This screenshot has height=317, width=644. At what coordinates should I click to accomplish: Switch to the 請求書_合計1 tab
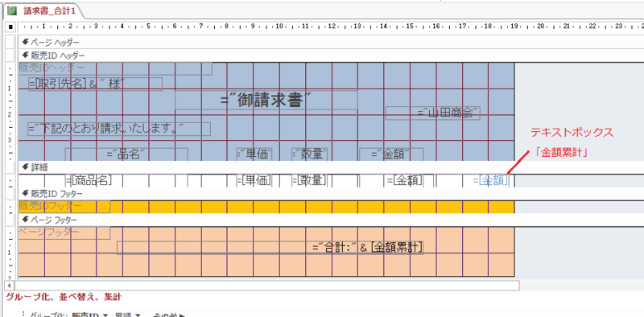click(43, 11)
